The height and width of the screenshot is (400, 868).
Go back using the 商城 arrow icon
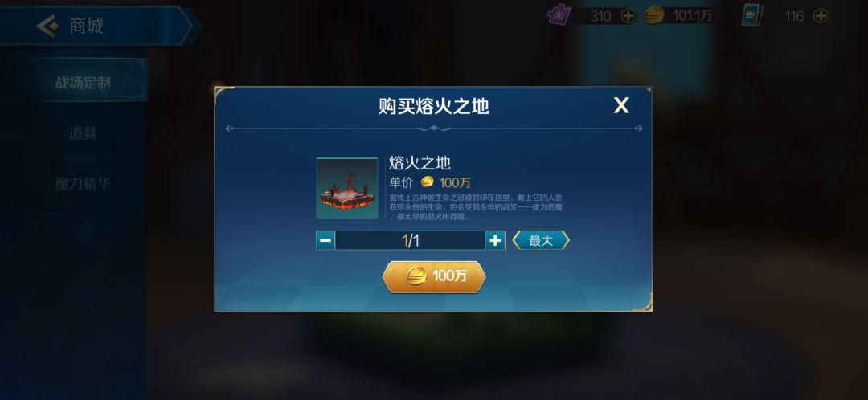pos(47,26)
